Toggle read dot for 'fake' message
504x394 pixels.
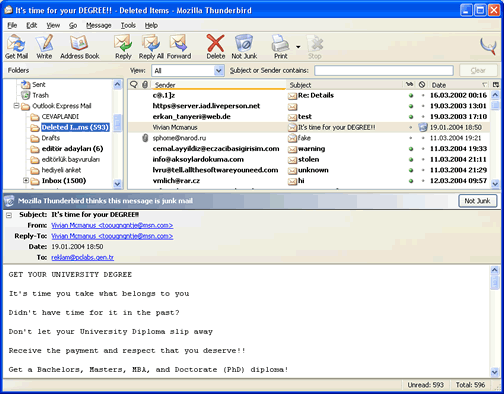(411, 138)
